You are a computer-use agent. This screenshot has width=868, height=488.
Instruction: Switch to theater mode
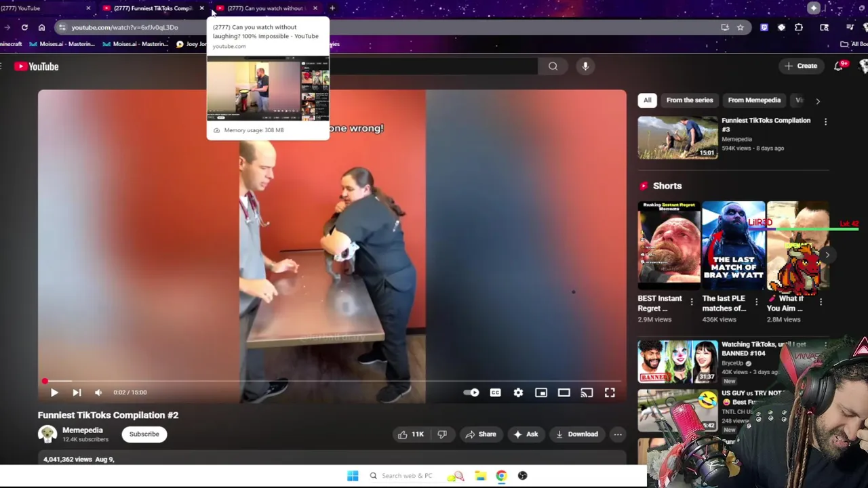[x=564, y=392]
